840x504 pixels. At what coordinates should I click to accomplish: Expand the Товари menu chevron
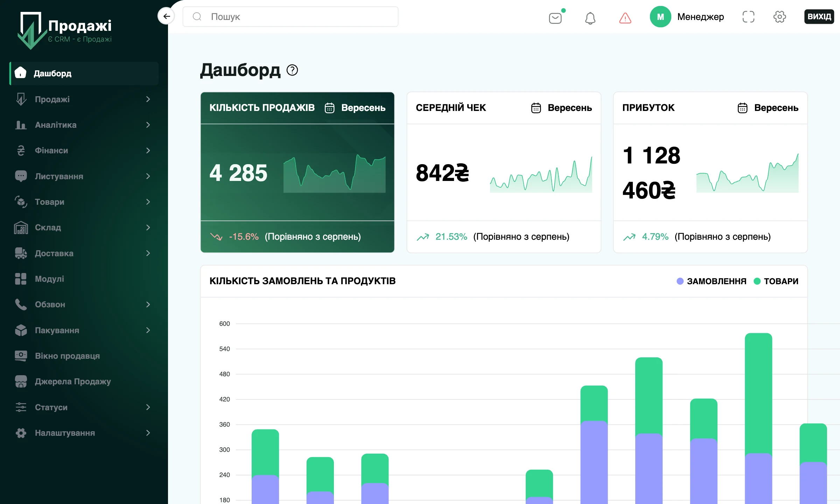click(x=148, y=202)
